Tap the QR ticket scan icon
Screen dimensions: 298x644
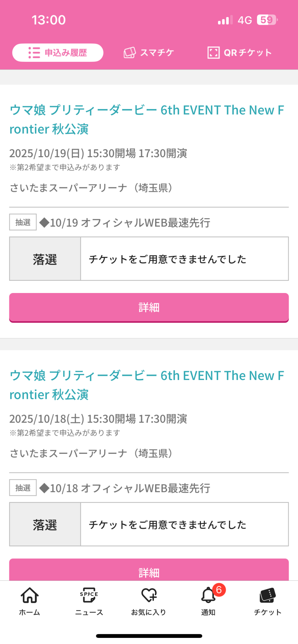click(x=213, y=53)
